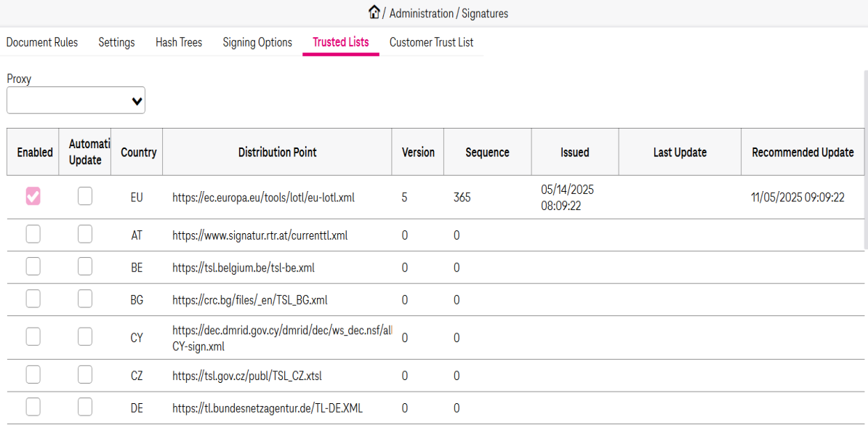Click the Recommended Update column header
868x425 pixels.
click(x=803, y=153)
